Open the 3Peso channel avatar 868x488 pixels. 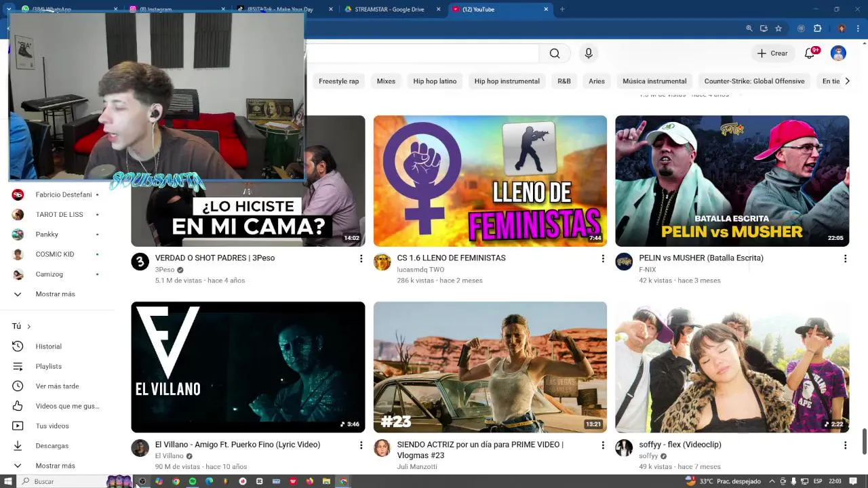pos(140,262)
